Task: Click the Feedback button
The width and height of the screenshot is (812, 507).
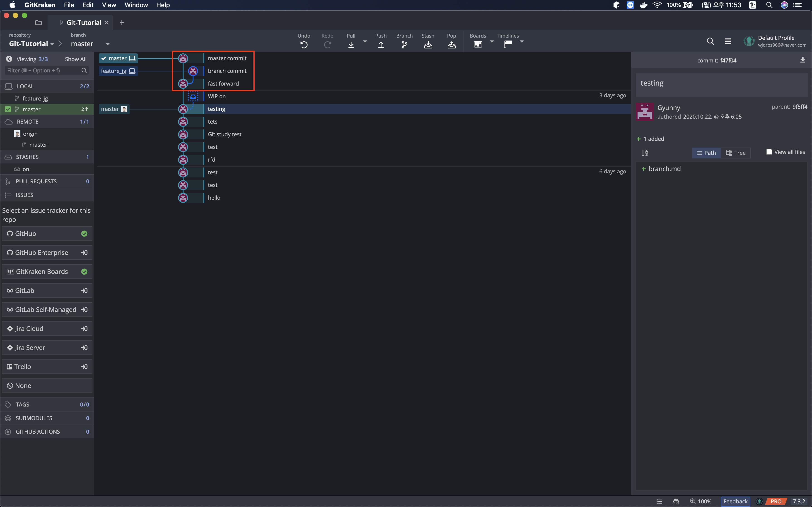Action: tap(735, 501)
